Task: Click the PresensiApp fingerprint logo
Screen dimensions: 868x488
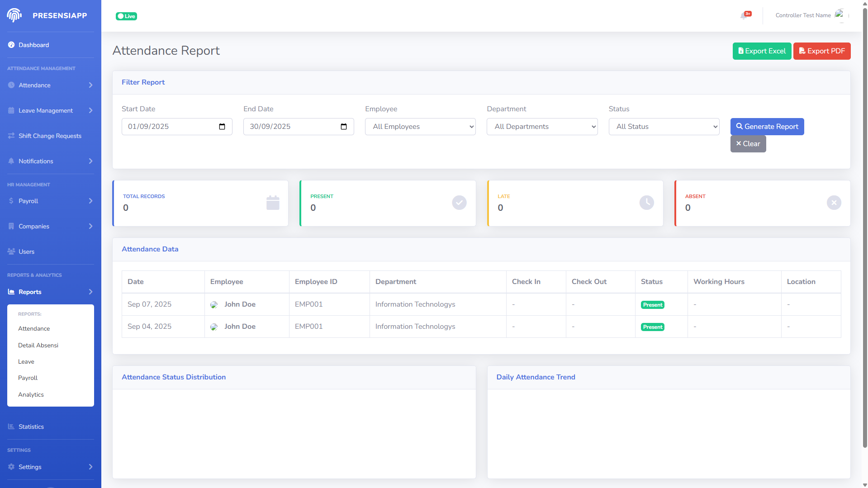Action: (x=14, y=15)
